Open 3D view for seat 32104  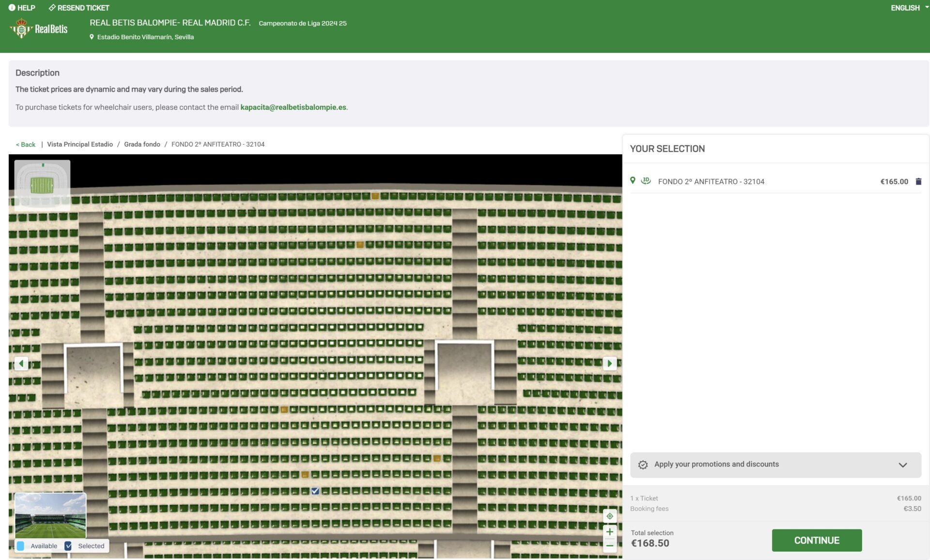646,181
